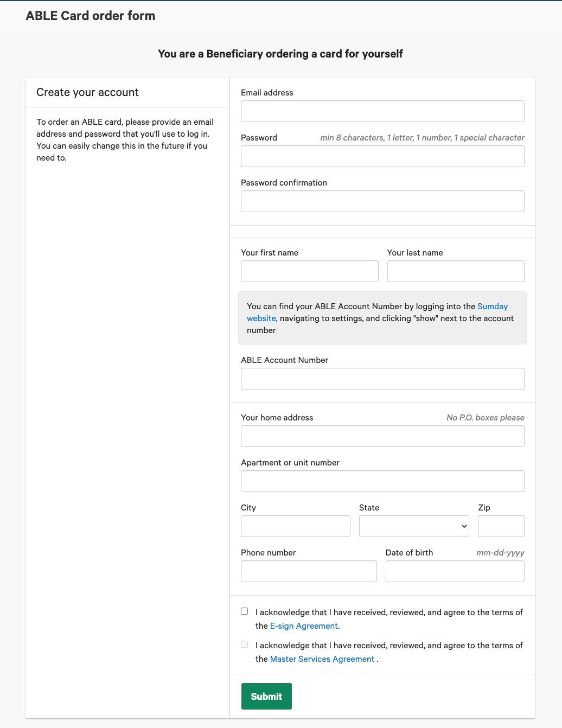Image resolution: width=562 pixels, height=728 pixels.
Task: Check the E-sign Agreement acknowledgment box
Action: tap(245, 611)
